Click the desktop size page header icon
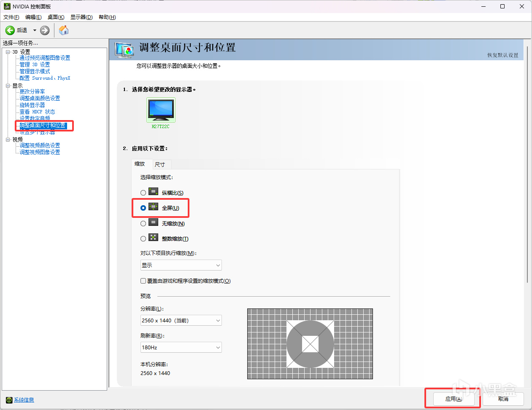 [124, 50]
